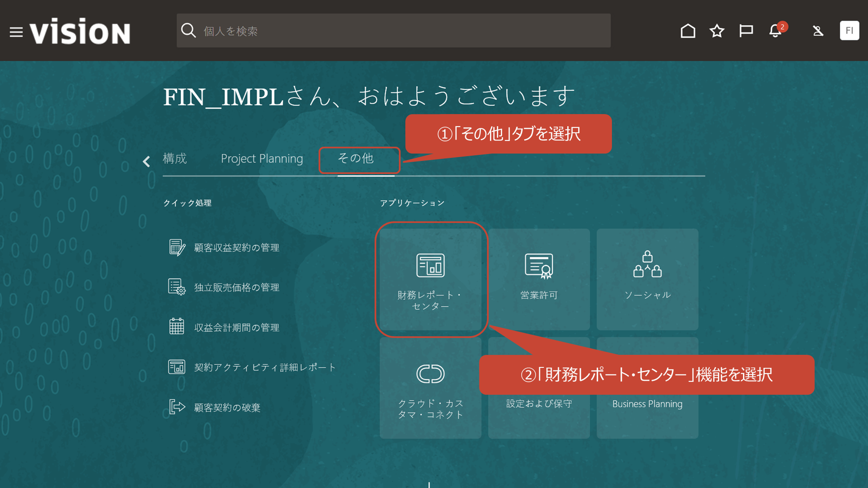The image size is (868, 488).
Task: Click the Home icon in header
Action: (687, 31)
